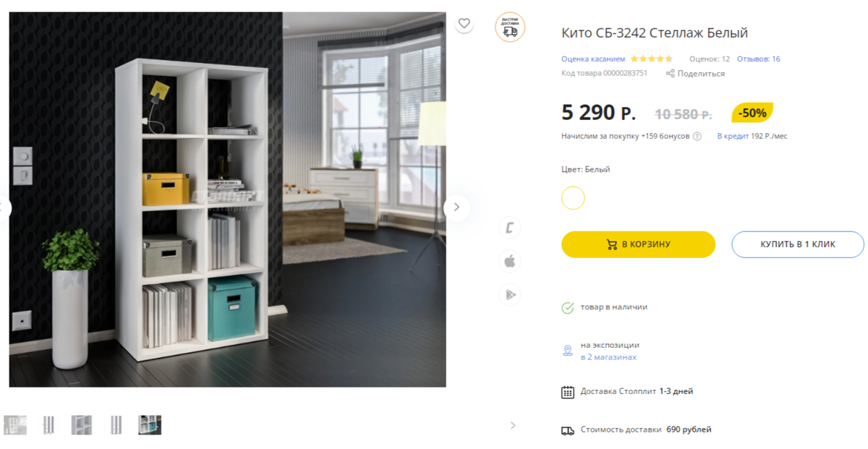
Task: Advance thumbnail strip with right chevron
Action: tap(513, 425)
